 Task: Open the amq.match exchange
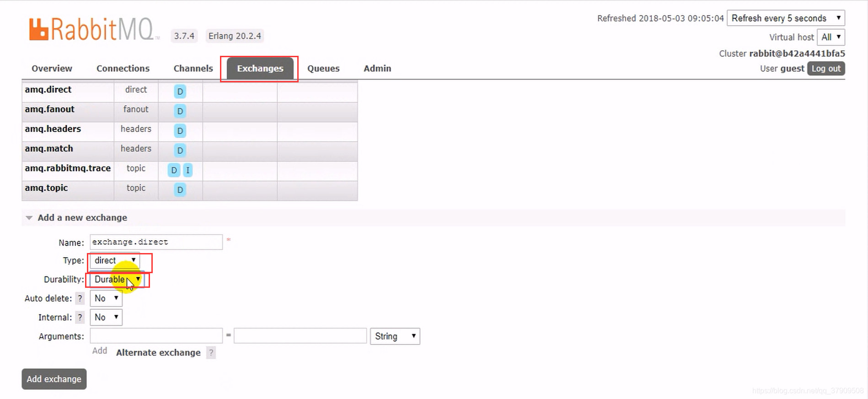coord(49,149)
